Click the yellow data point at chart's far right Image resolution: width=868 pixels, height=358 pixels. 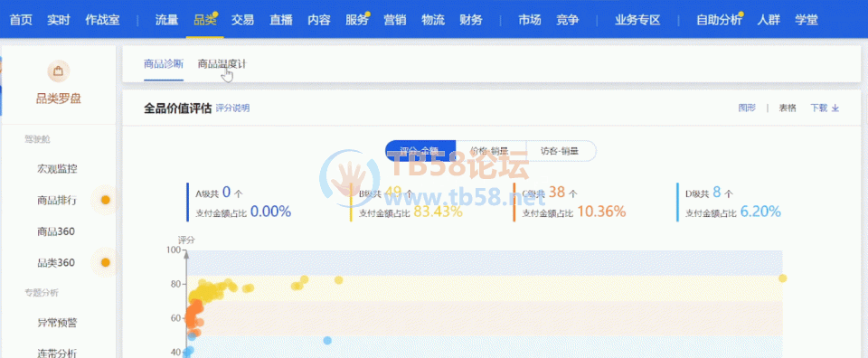[782, 278]
